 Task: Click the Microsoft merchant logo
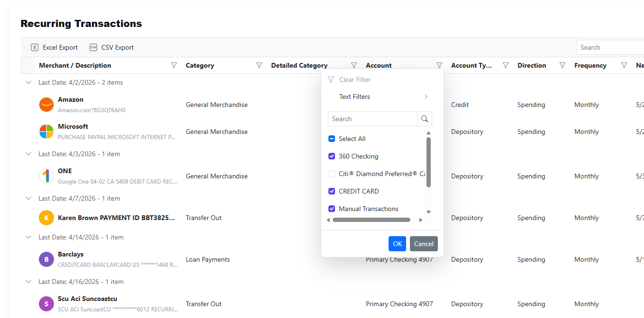click(x=46, y=132)
